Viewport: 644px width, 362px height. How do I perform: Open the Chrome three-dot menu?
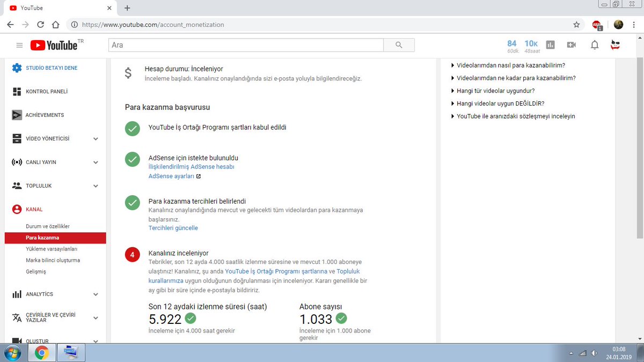[x=634, y=25]
